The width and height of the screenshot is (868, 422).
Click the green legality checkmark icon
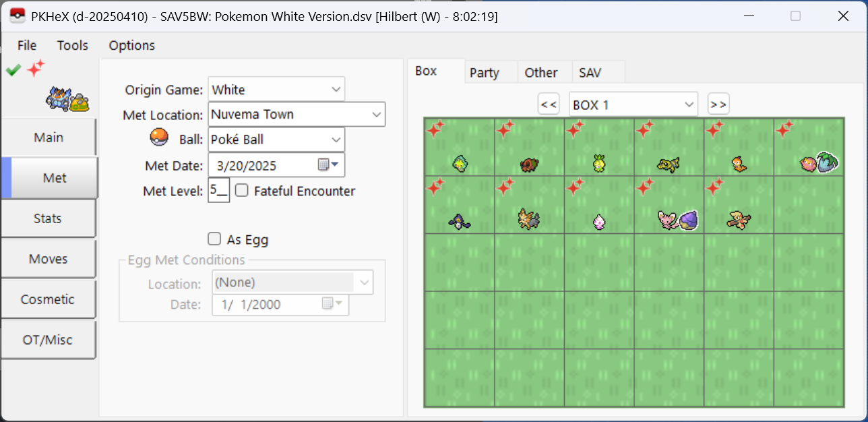point(13,69)
